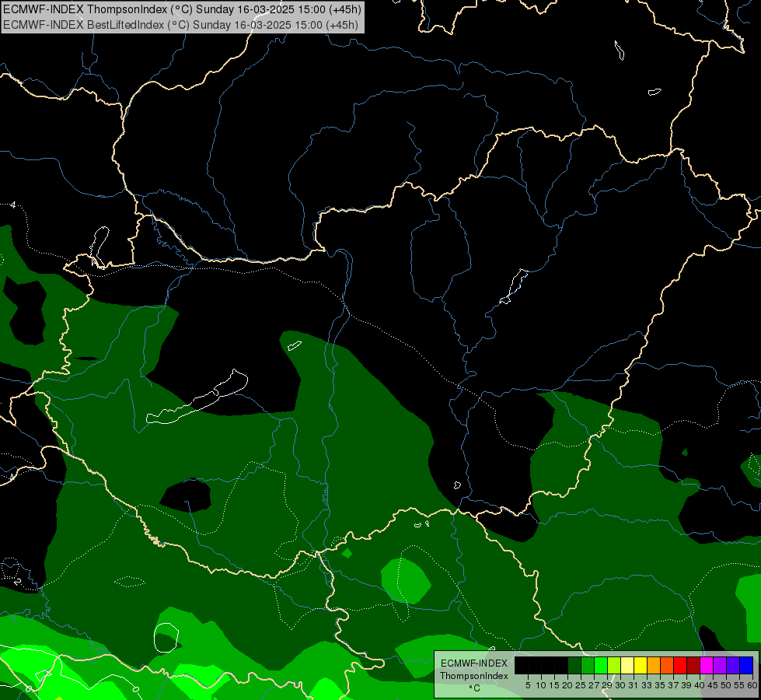The width and height of the screenshot is (761, 700).
Task: Click the legend unit '°C'
Action: coord(475,688)
